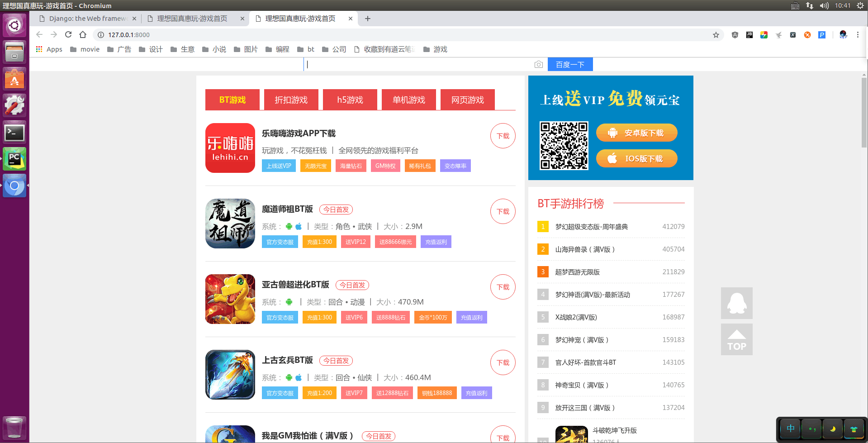Click the sound volume indicator in top panel
This screenshot has height=443, width=868.
tap(824, 5)
